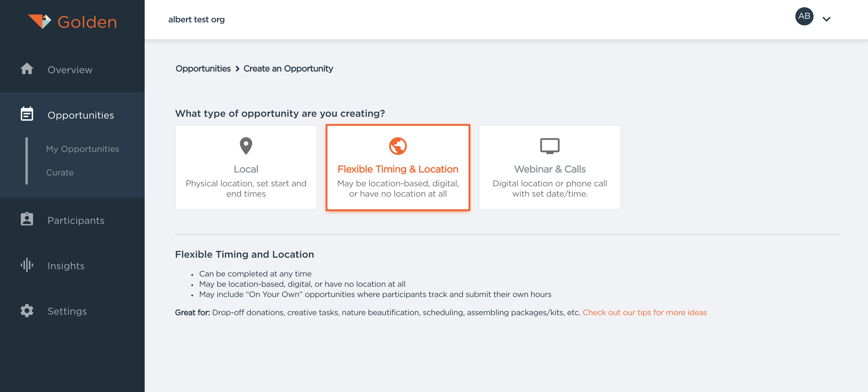Open the tips for more ideas link
Screen dimensions: 868x392
pyautogui.click(x=644, y=312)
